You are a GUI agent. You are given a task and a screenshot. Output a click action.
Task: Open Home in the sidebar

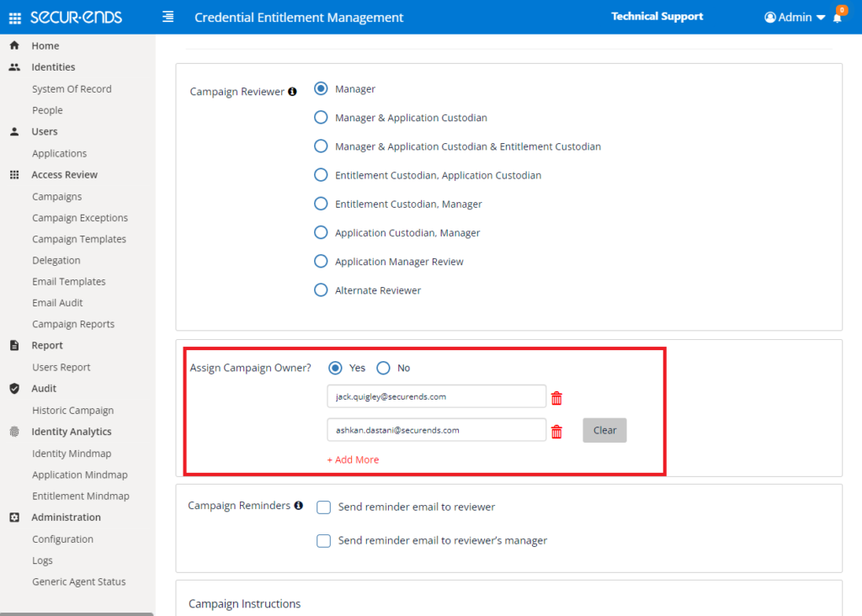(x=45, y=45)
